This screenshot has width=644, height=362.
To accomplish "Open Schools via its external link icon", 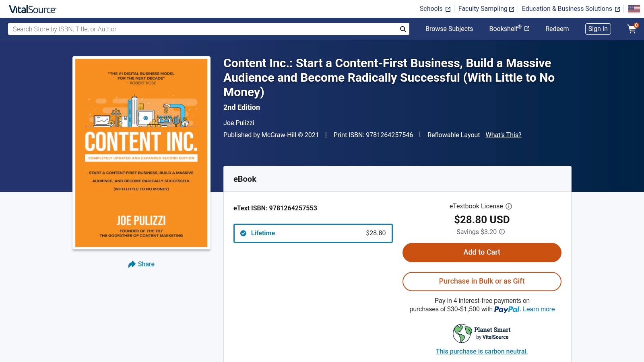I will pyautogui.click(x=447, y=8).
